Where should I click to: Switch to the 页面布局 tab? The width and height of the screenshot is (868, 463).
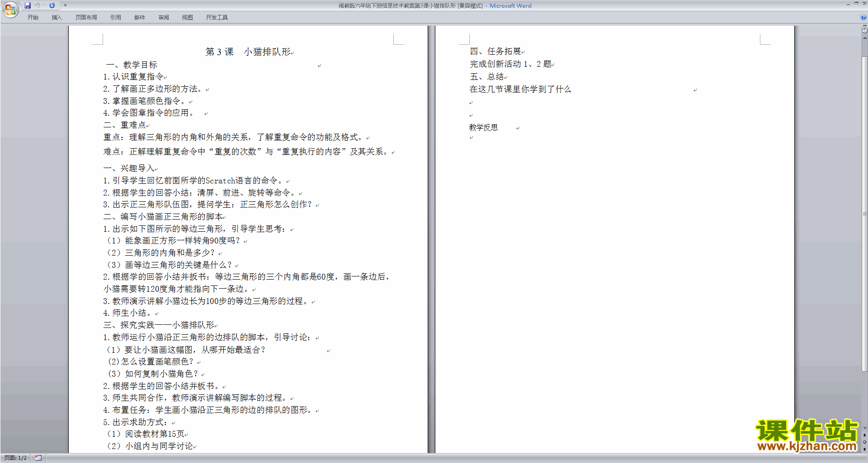86,17
